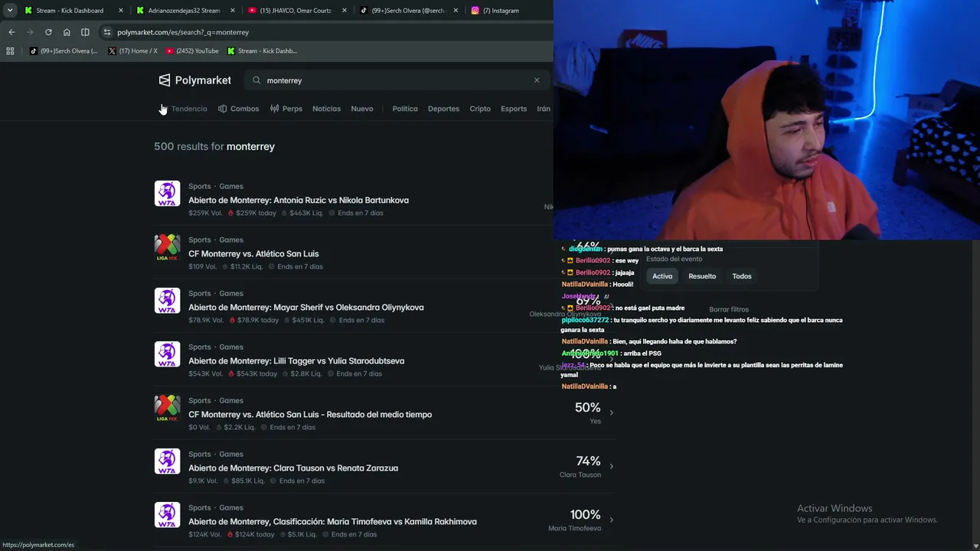980x551 pixels.
Task: Switch to the Stream - Kick Dashboard tab
Action: (69, 11)
